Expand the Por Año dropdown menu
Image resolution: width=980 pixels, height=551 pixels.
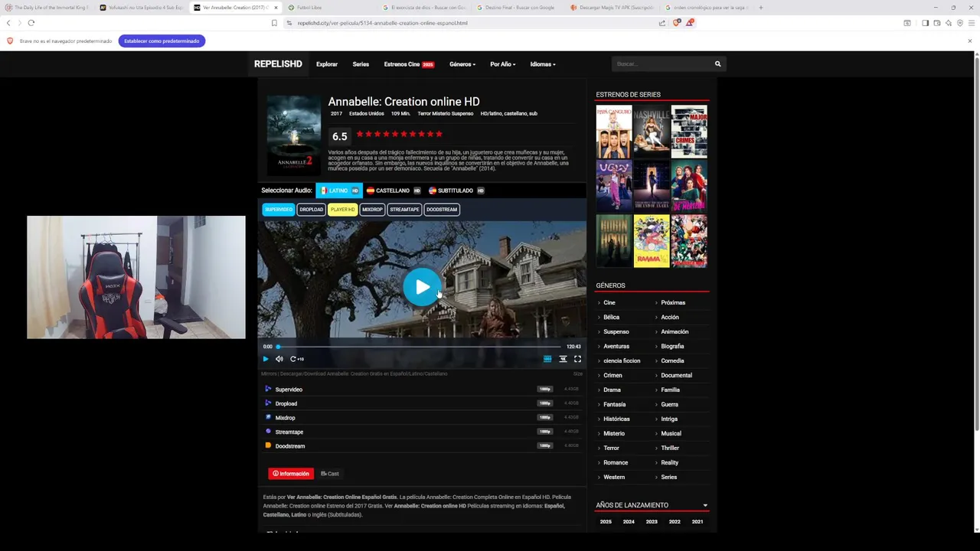(503, 64)
